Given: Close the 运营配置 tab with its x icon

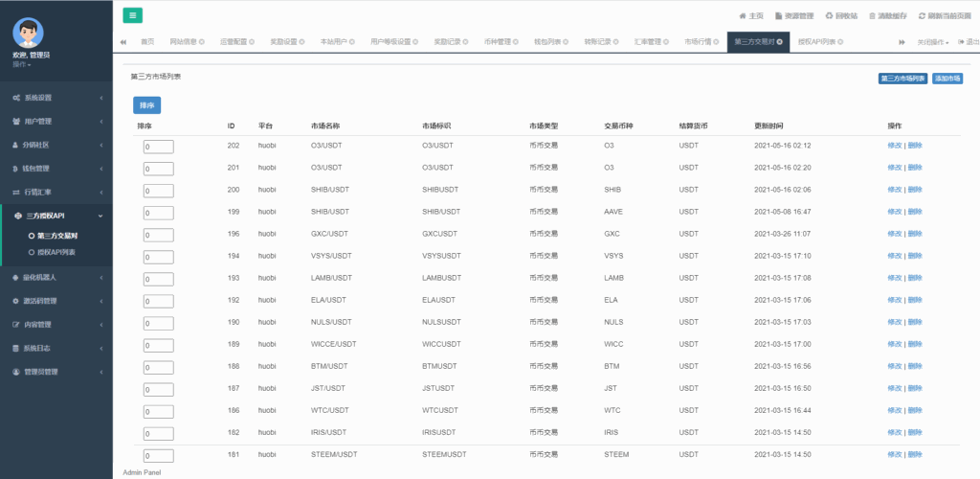Looking at the screenshot, I should tap(252, 42).
